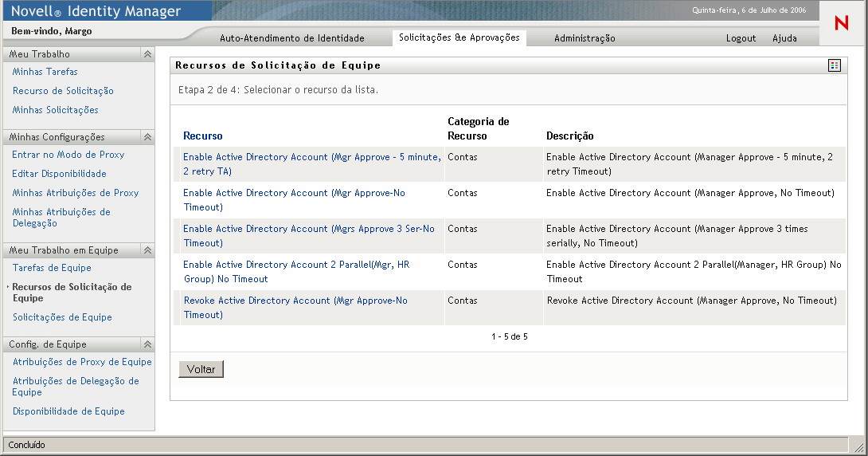Open Solicitações de Equipe
Screen dimensions: 868x456
click(62, 317)
